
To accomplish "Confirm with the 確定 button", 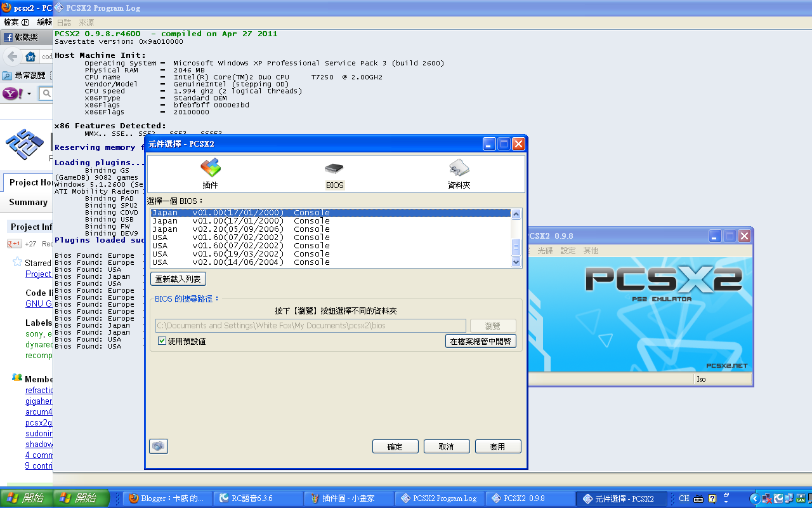I will click(x=395, y=446).
